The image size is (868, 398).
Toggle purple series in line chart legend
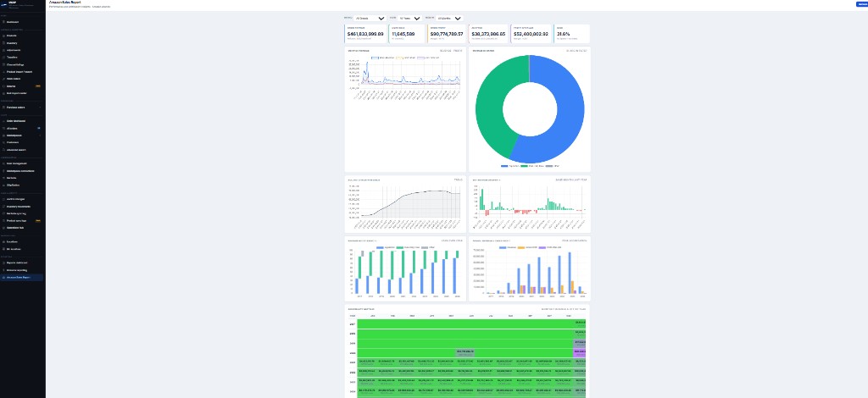point(428,58)
